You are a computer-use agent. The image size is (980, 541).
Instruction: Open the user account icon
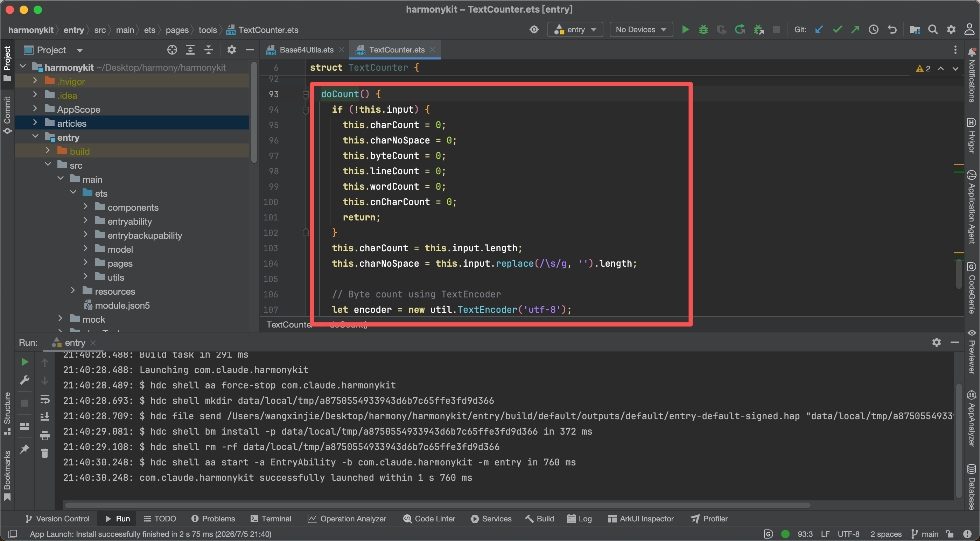tap(969, 30)
